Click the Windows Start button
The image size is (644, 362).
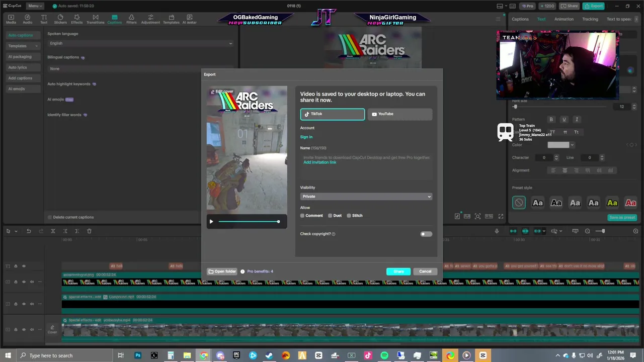8,355
